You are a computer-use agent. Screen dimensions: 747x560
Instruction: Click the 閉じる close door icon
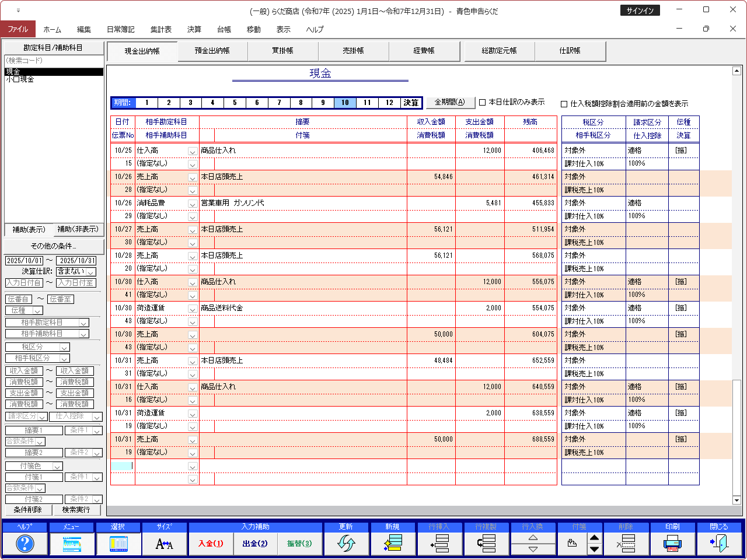pyautogui.click(x=719, y=544)
